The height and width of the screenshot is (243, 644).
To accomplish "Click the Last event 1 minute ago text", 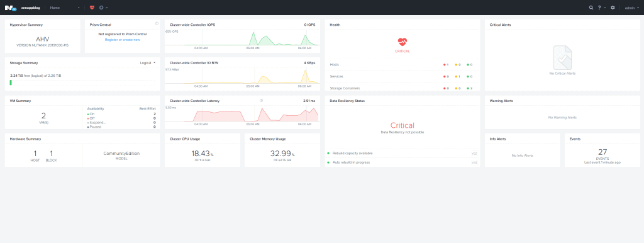I will (602, 162).
